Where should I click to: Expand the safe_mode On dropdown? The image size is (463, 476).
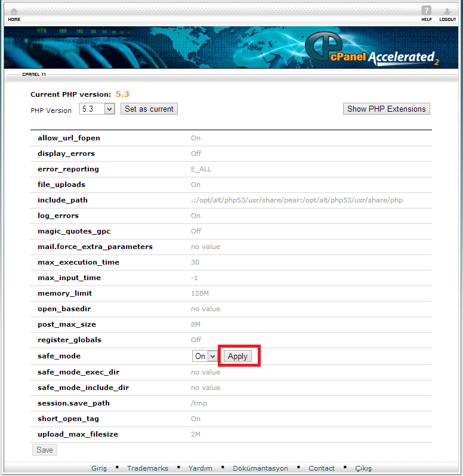[205, 356]
